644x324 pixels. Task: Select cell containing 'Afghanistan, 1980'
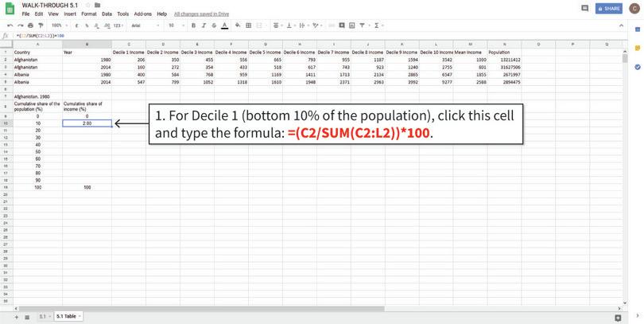pyautogui.click(x=38, y=97)
